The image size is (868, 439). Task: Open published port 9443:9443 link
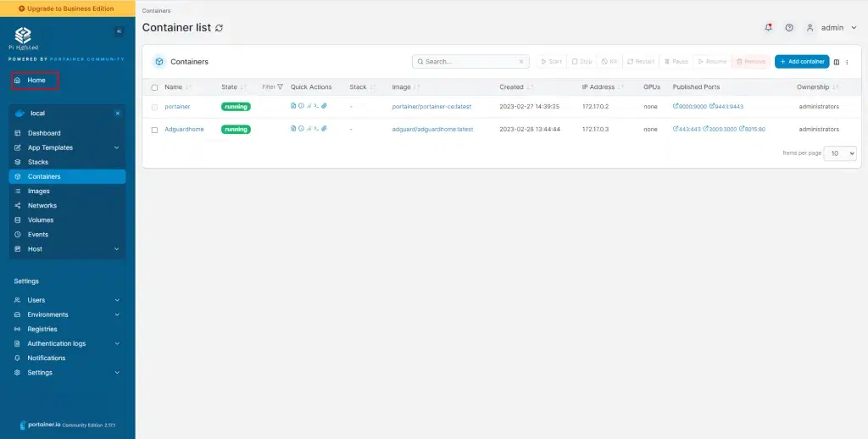click(x=726, y=106)
